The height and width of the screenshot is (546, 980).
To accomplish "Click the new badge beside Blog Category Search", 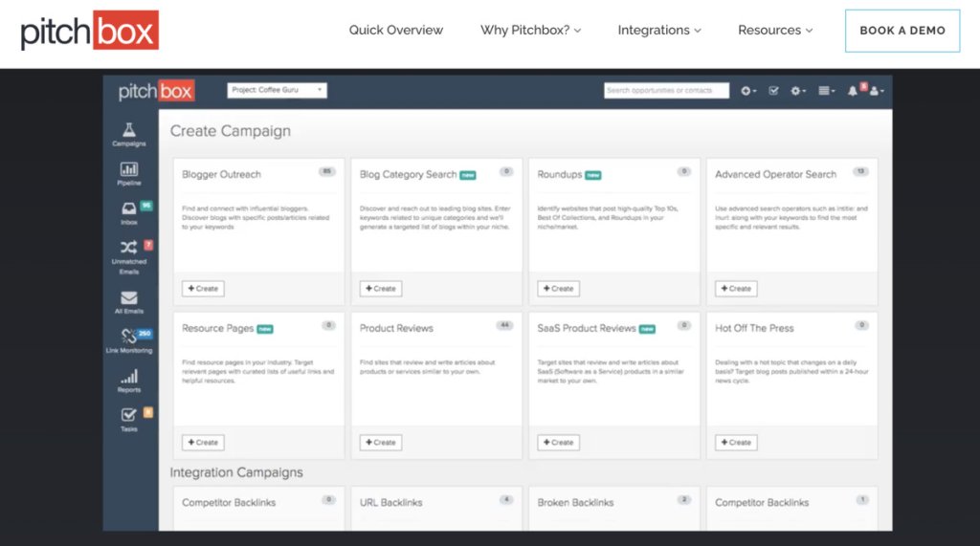I will (x=468, y=176).
